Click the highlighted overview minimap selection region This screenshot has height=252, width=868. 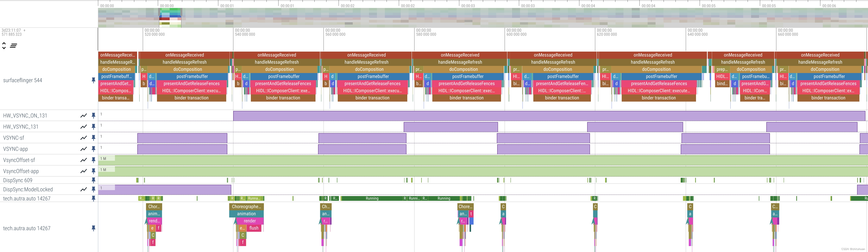(170, 18)
